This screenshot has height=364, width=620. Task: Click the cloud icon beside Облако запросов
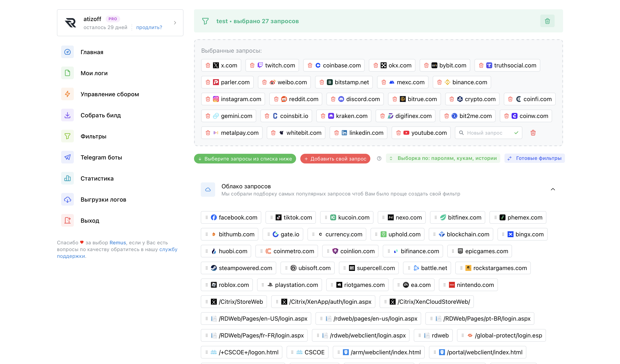pos(208,190)
